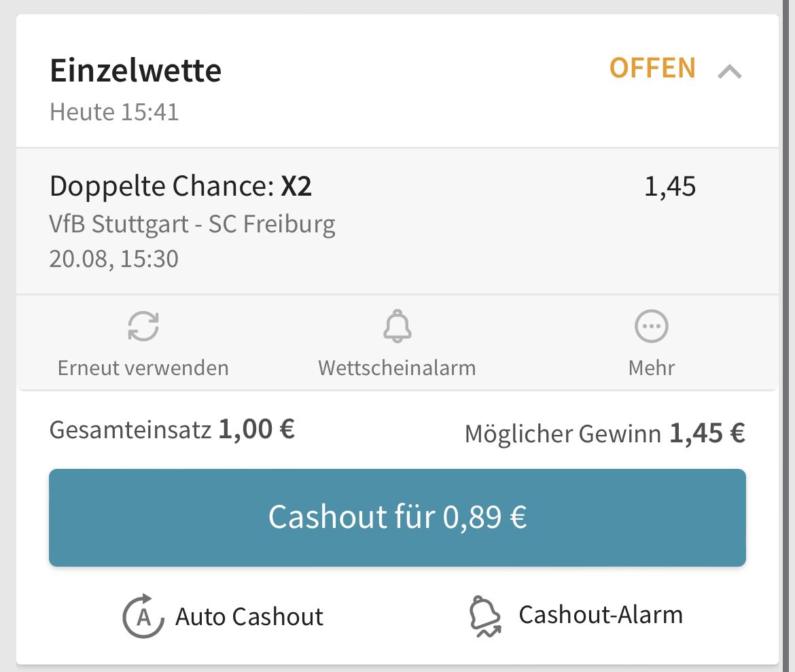The image size is (795, 672).
Task: Click the OFFEN status label
Action: pyautogui.click(x=652, y=68)
